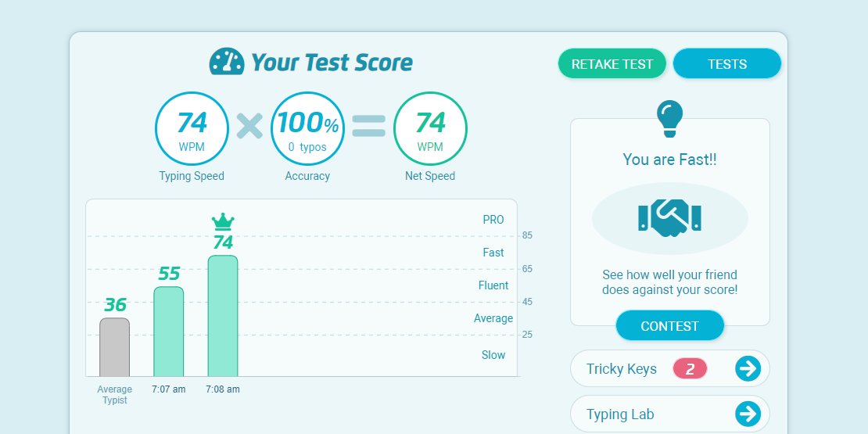The image size is (868, 434).
Task: Select the 7:07 am result bar
Action: tap(168, 332)
